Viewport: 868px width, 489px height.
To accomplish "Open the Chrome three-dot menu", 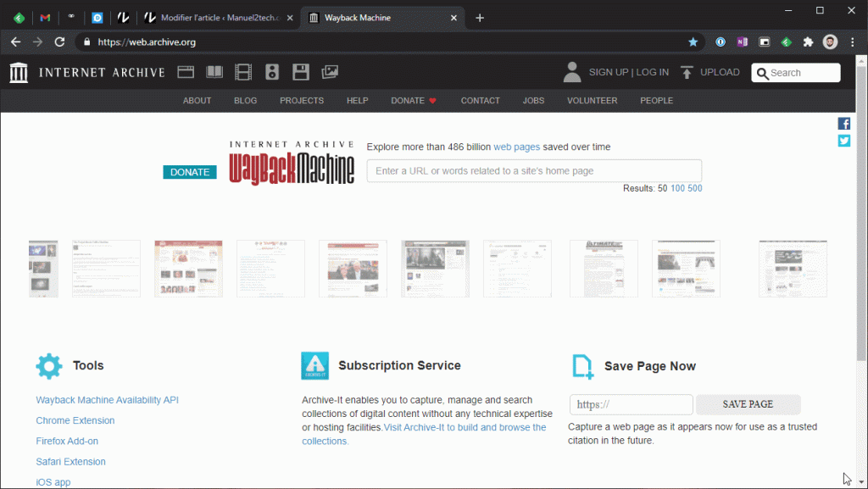I will coord(852,42).
